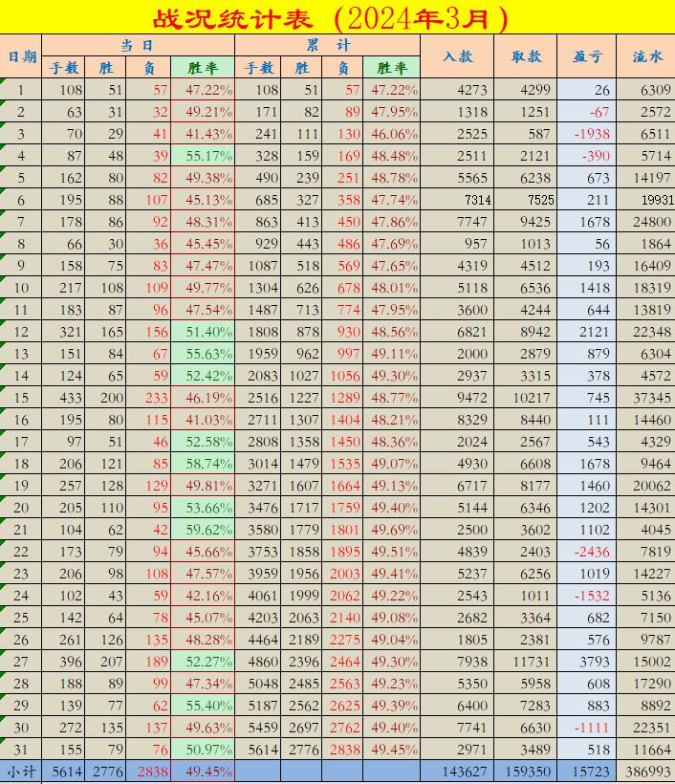Select the total 流水 cell showing 386993
The image size is (675, 784).
(x=646, y=773)
